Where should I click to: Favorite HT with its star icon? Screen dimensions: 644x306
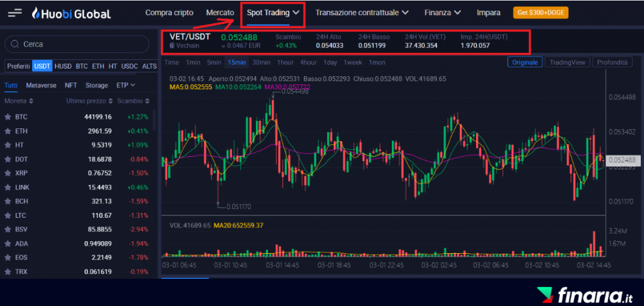[8, 145]
